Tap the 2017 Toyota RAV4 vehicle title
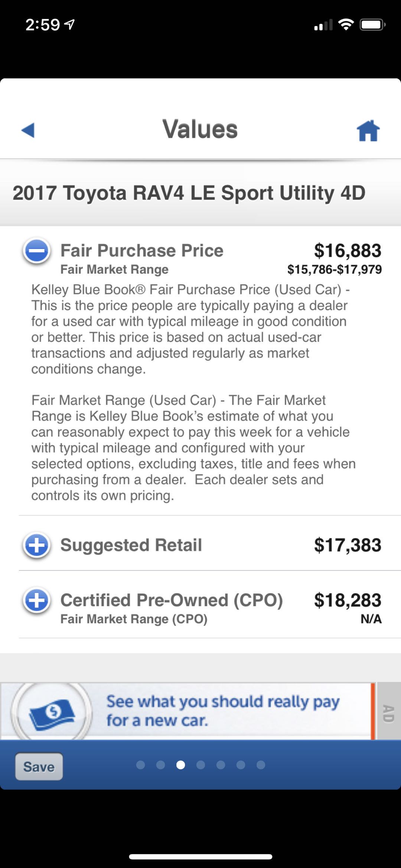 (189, 193)
